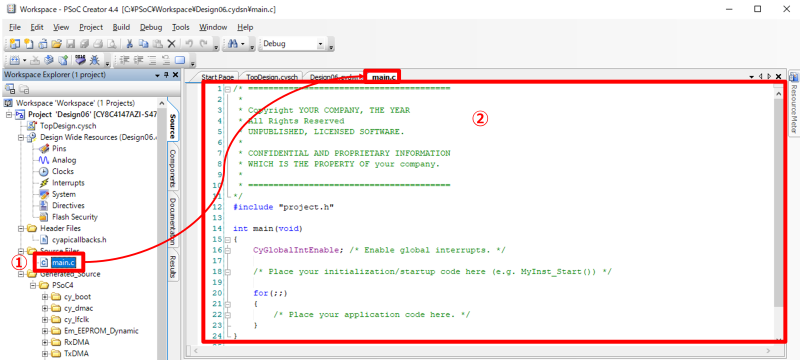Open the File menu
The height and width of the screenshot is (360, 800).
click(x=15, y=27)
